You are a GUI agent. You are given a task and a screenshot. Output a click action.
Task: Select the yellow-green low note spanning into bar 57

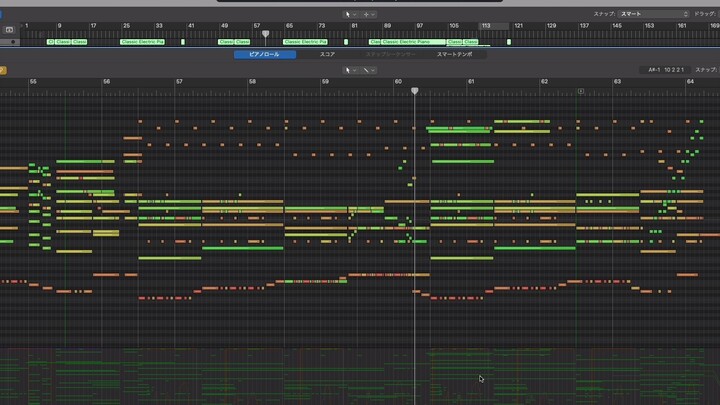click(x=170, y=258)
